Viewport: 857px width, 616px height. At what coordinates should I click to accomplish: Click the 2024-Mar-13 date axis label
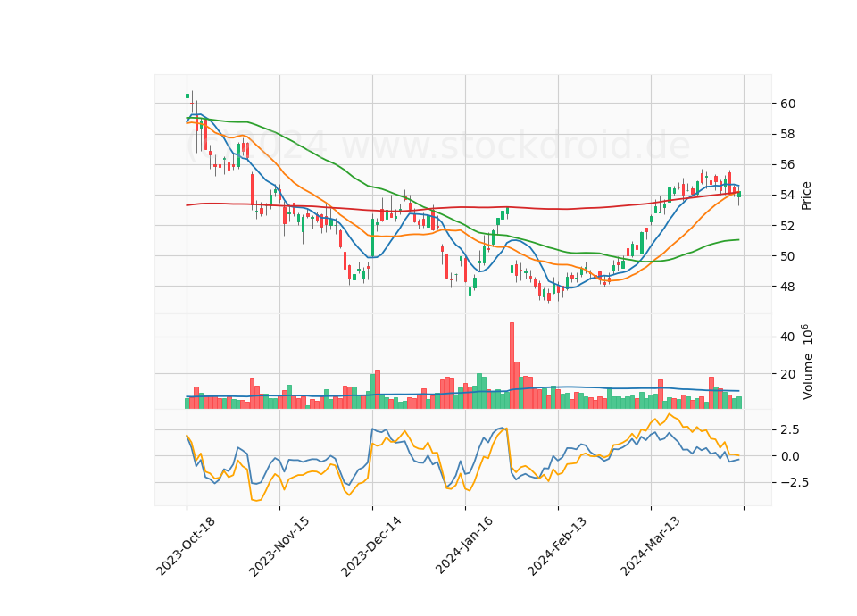point(650,546)
